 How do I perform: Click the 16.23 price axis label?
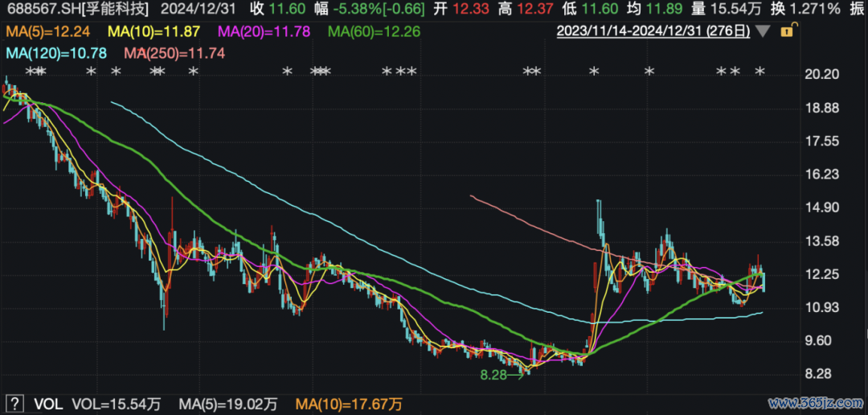pyautogui.click(x=823, y=175)
